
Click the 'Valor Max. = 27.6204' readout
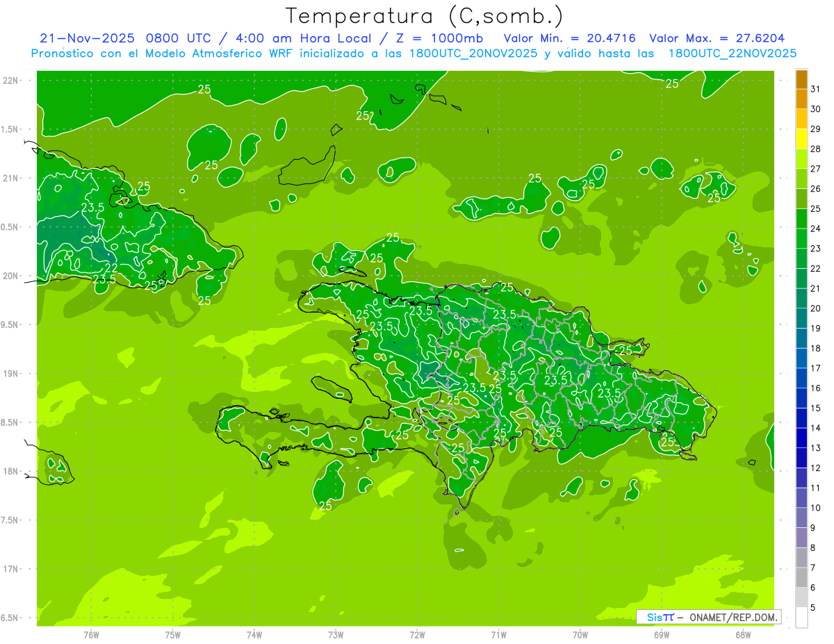point(717,38)
